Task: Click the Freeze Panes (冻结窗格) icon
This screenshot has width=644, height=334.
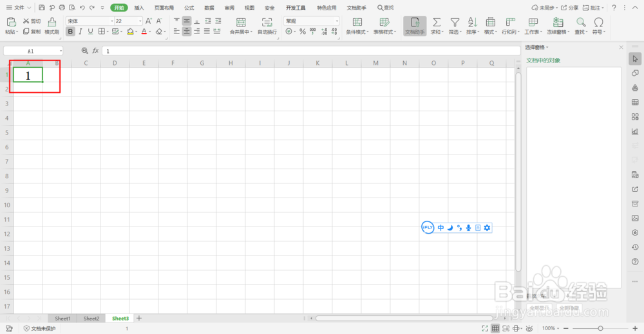Action: click(x=558, y=22)
